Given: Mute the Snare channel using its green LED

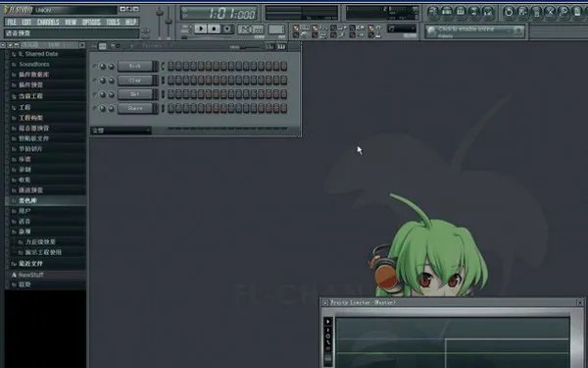Looking at the screenshot, I should 94,108.
